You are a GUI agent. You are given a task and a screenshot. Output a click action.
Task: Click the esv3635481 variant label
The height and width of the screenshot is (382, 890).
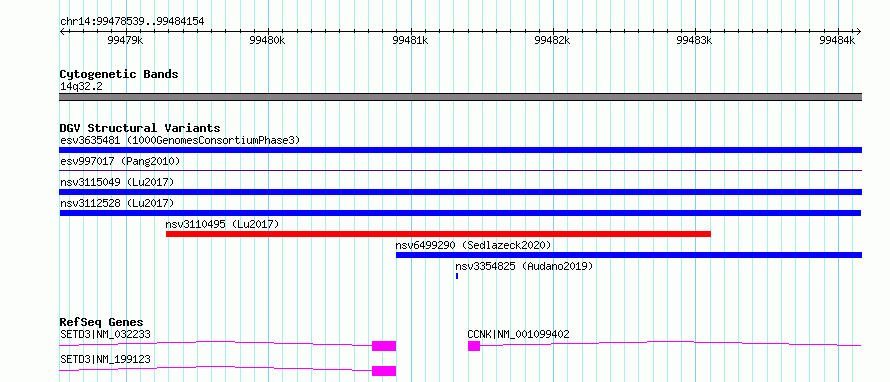coord(180,140)
